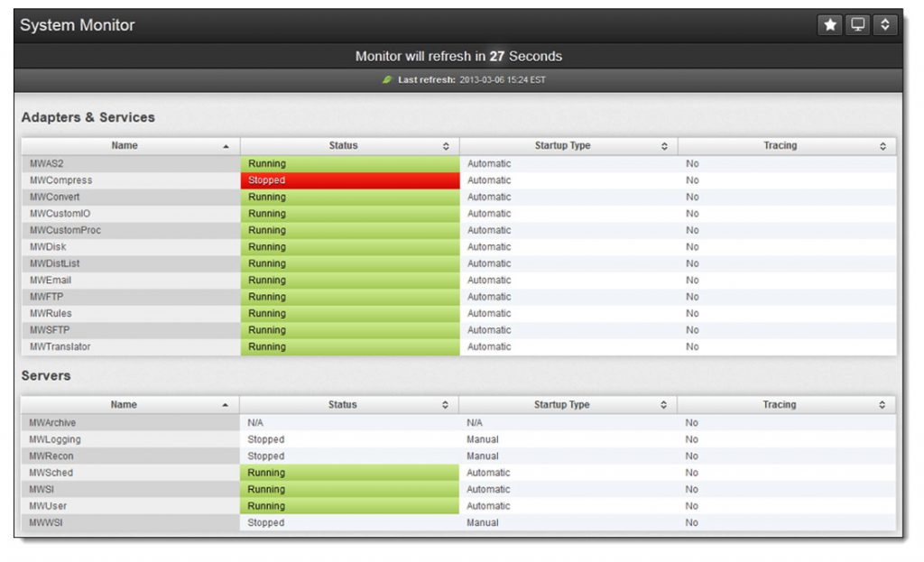
Task: Select the MWSched server's Running status cell
Action: pos(349,473)
